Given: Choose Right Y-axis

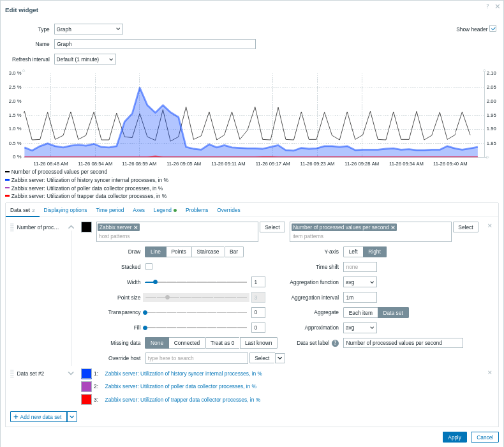Looking at the screenshot, I should coord(374,252).
